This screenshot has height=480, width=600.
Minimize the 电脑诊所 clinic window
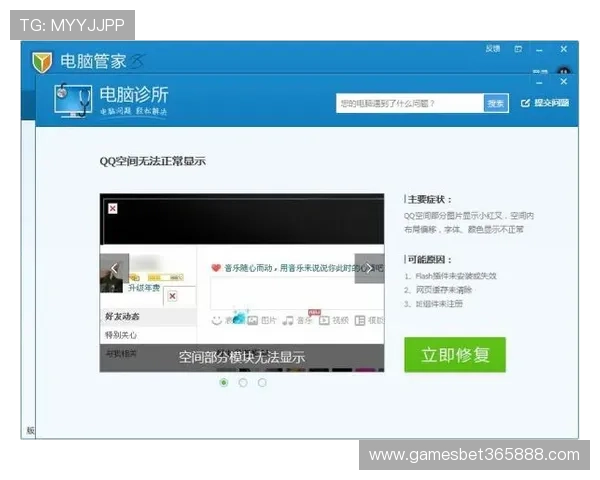[x=540, y=82]
